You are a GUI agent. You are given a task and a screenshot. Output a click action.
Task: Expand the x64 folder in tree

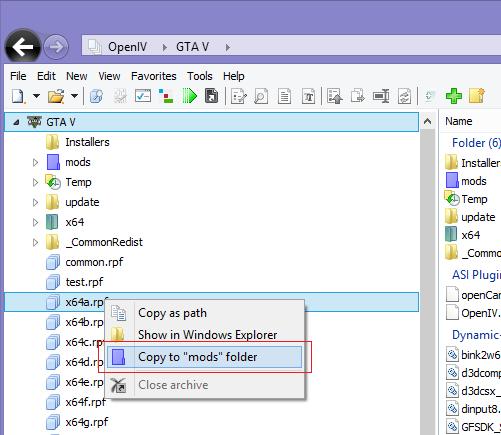point(35,222)
